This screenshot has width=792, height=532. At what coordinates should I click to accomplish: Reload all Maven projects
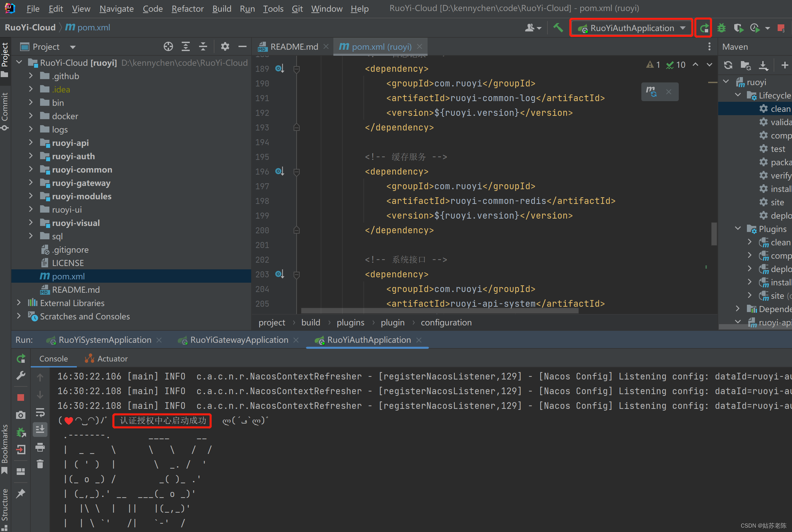point(728,65)
